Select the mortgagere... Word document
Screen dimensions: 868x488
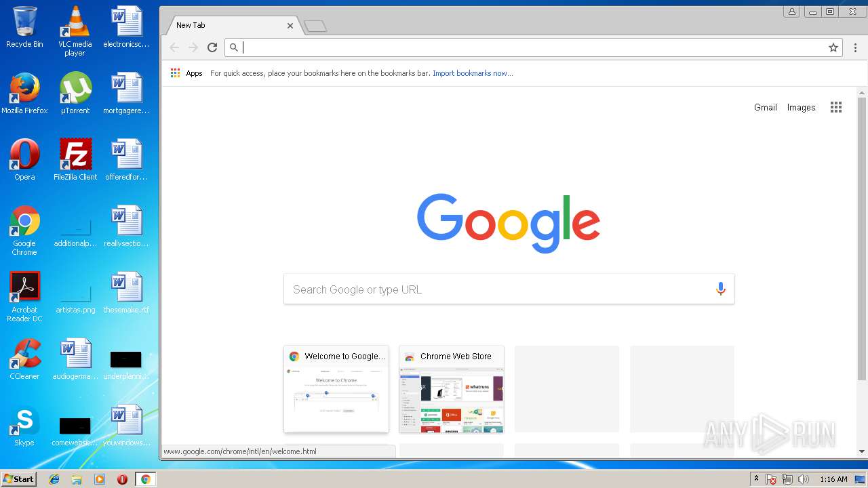126,94
